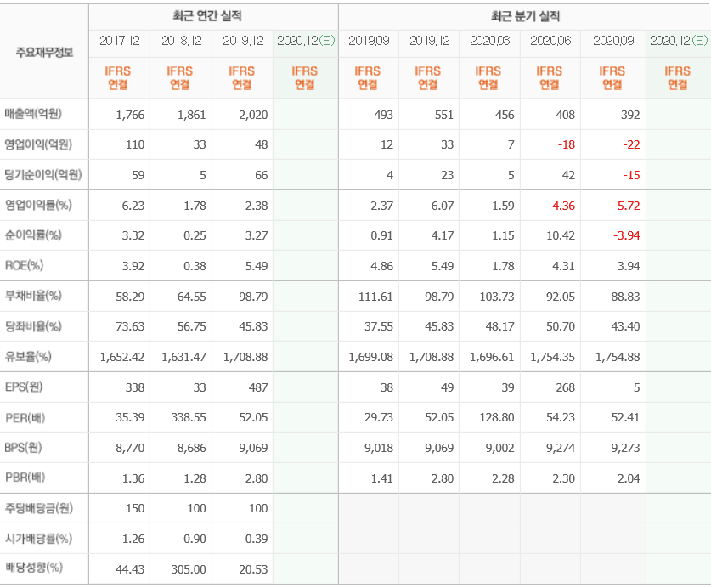Click the 매출액(억원) row label
This screenshot has width=711, height=588.
coord(33,114)
